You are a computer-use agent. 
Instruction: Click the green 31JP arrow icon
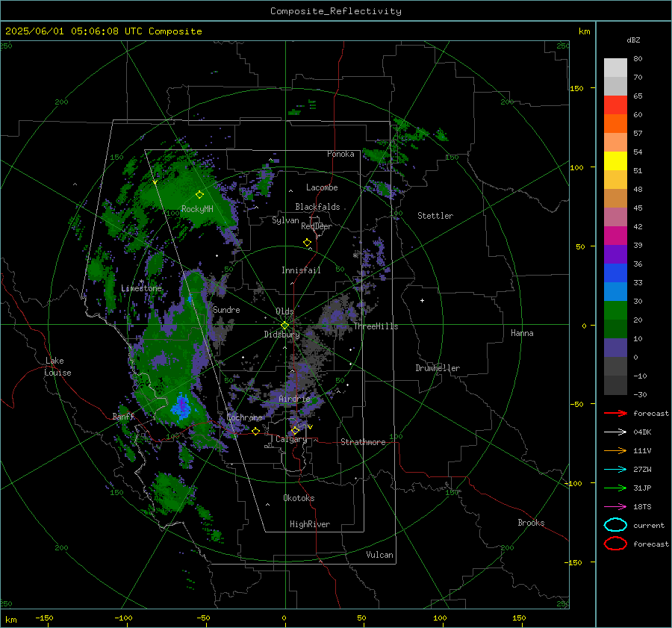tap(615, 488)
